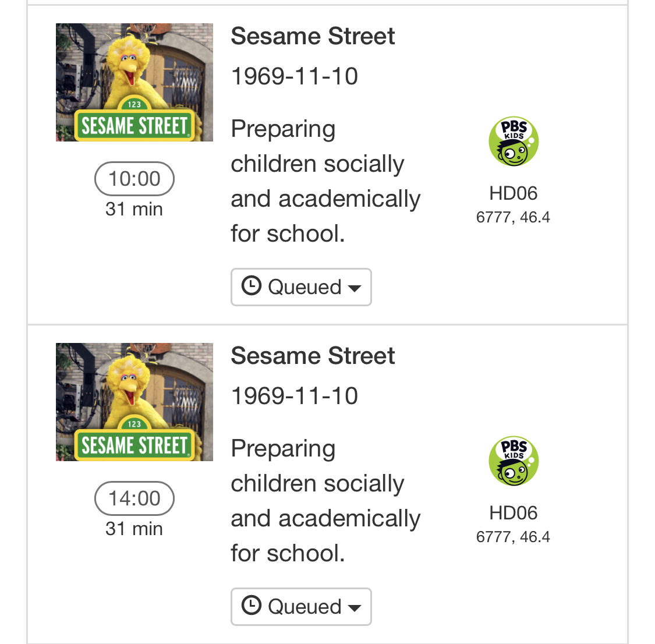Image resolution: width=655 pixels, height=644 pixels.
Task: Click the caret arrow on the 14:00 Queued button
Action: pos(354,607)
